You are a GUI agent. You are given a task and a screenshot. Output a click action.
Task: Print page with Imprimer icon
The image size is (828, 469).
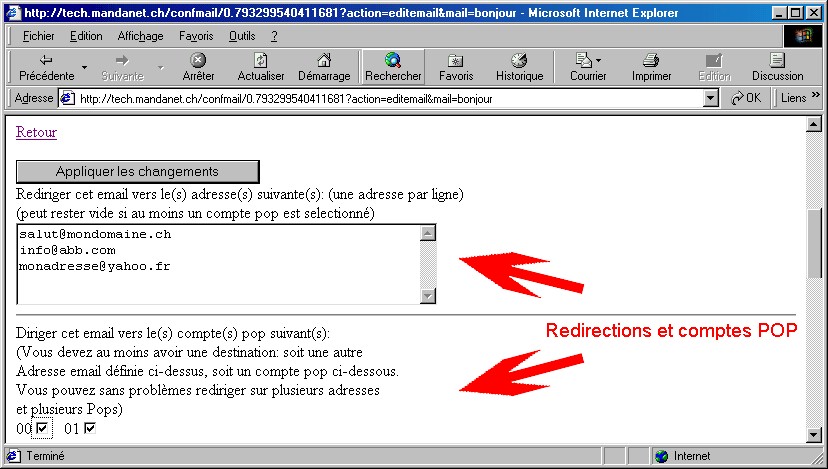coord(651,61)
